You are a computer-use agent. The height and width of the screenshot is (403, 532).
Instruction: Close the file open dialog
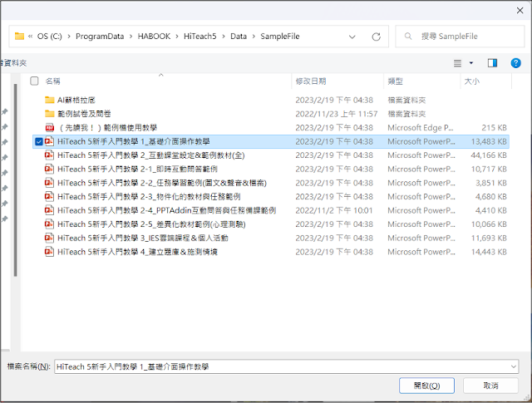[x=520, y=11]
